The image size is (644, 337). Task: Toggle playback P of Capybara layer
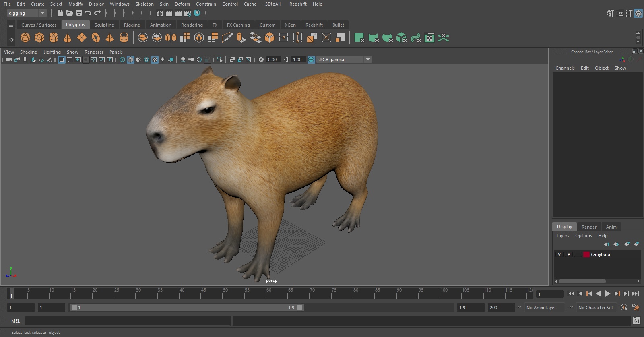point(569,254)
